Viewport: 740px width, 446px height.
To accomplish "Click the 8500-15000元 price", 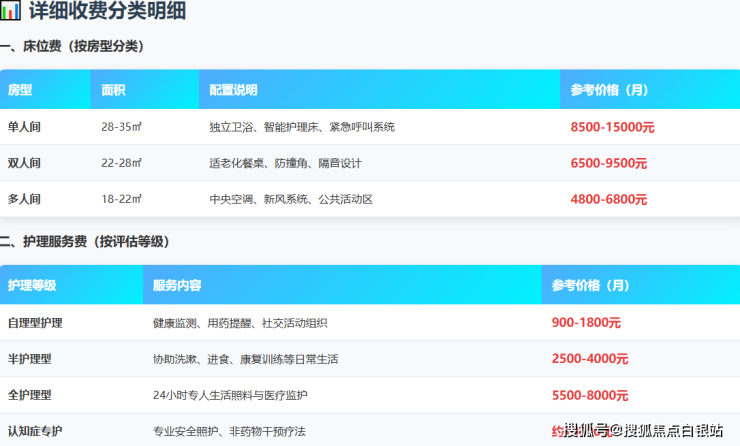I will [612, 127].
